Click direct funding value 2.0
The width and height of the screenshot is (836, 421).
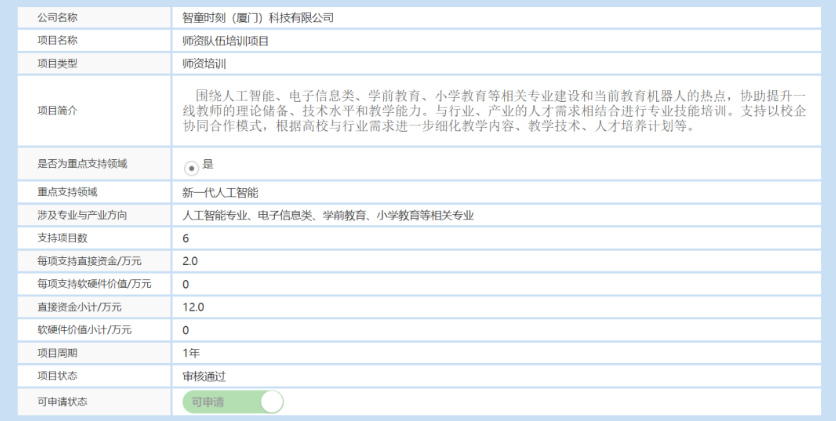[x=190, y=262]
